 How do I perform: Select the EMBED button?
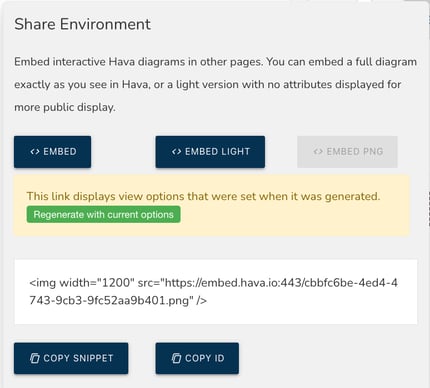tap(52, 152)
